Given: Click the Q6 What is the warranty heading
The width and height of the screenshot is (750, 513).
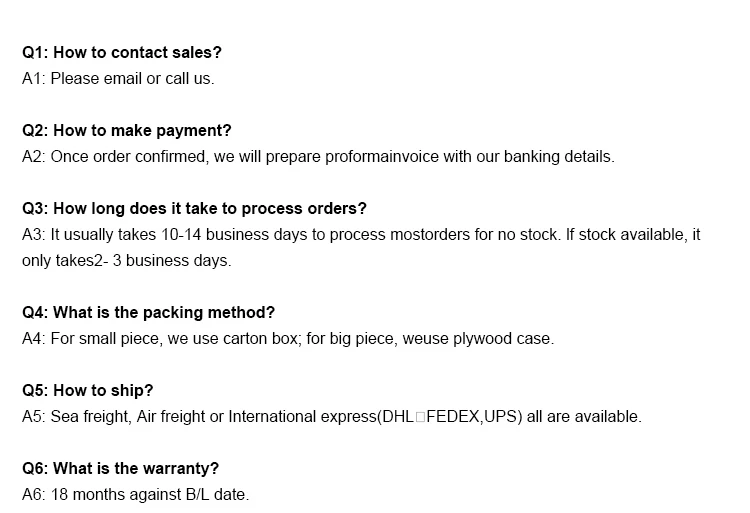Looking at the screenshot, I should 121,469.
